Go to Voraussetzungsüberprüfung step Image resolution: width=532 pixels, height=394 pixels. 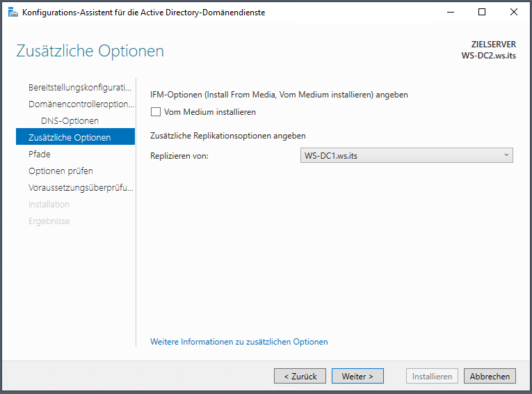81,187
